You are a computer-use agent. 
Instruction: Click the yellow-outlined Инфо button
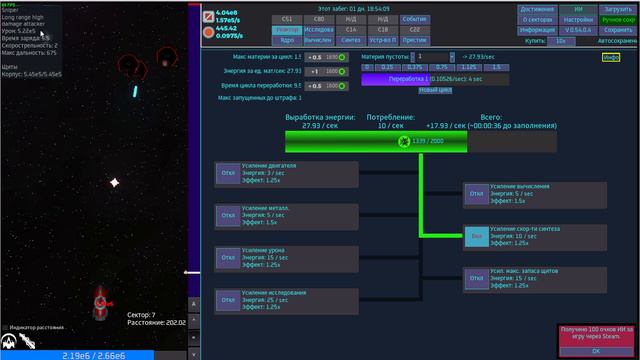(611, 58)
